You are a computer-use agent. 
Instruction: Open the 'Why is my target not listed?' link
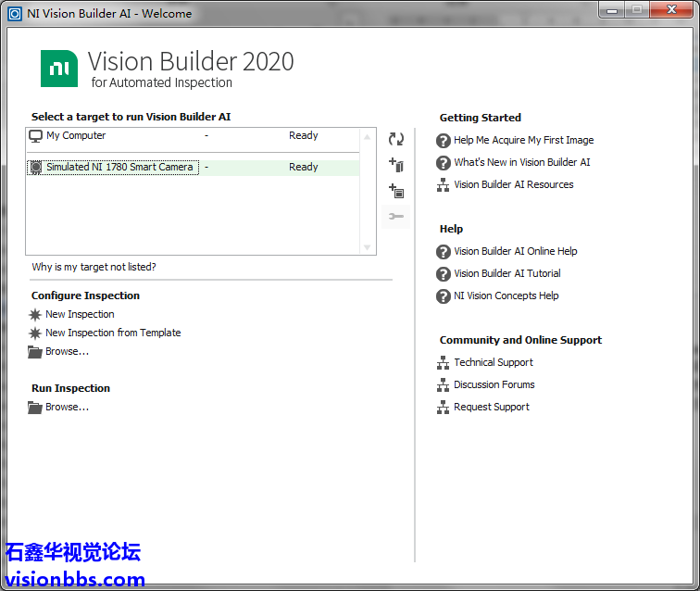coord(94,267)
